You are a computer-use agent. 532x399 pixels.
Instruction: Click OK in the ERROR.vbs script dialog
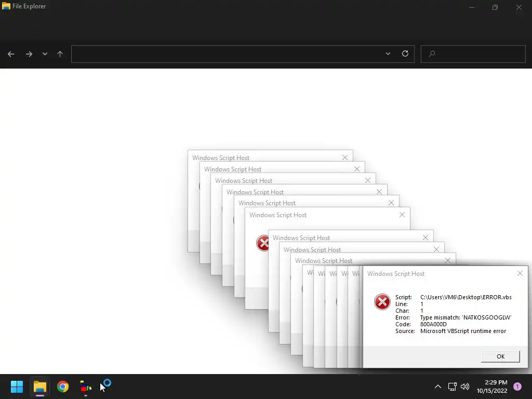(x=500, y=356)
